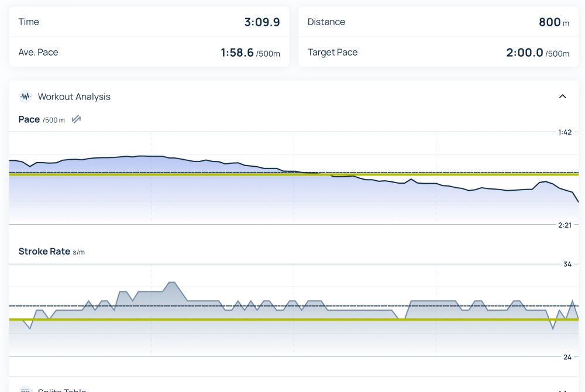Click the 1:42 pace axis label

coord(565,132)
